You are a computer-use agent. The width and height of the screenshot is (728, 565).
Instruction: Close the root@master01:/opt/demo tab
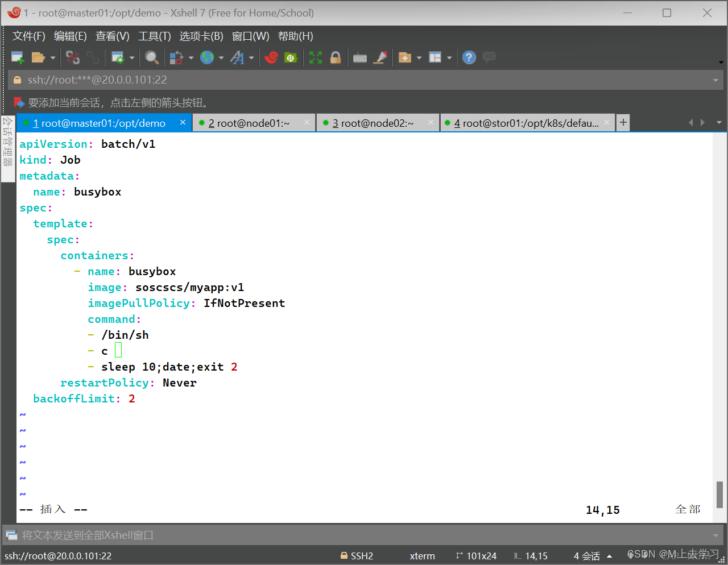coord(183,122)
